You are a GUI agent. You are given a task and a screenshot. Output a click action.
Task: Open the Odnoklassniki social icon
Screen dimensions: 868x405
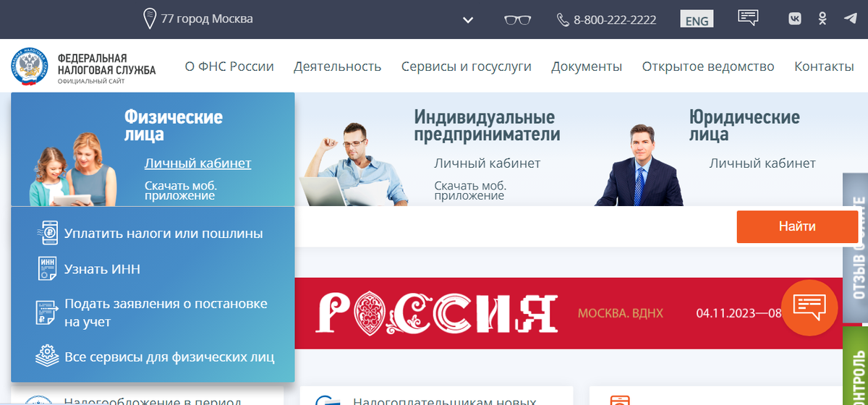click(x=822, y=19)
